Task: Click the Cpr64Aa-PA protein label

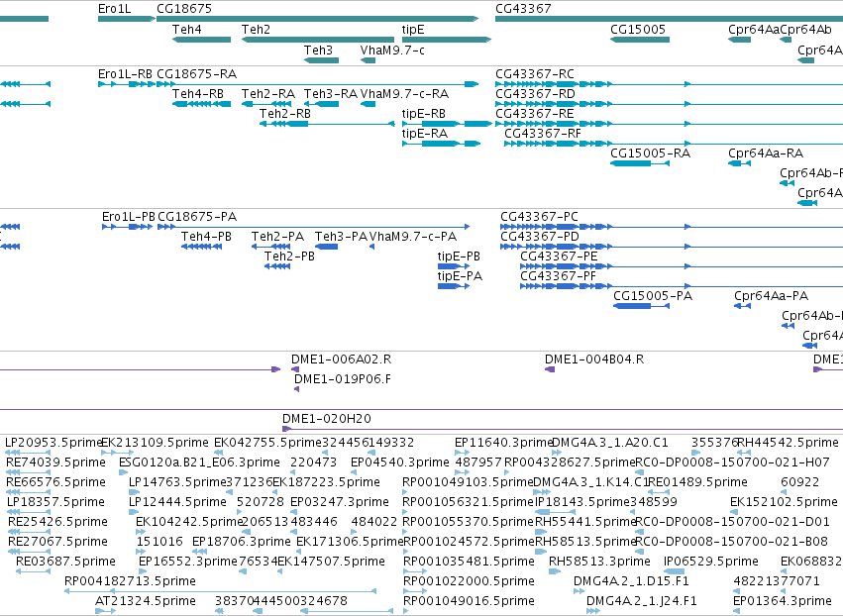Action: click(771, 297)
